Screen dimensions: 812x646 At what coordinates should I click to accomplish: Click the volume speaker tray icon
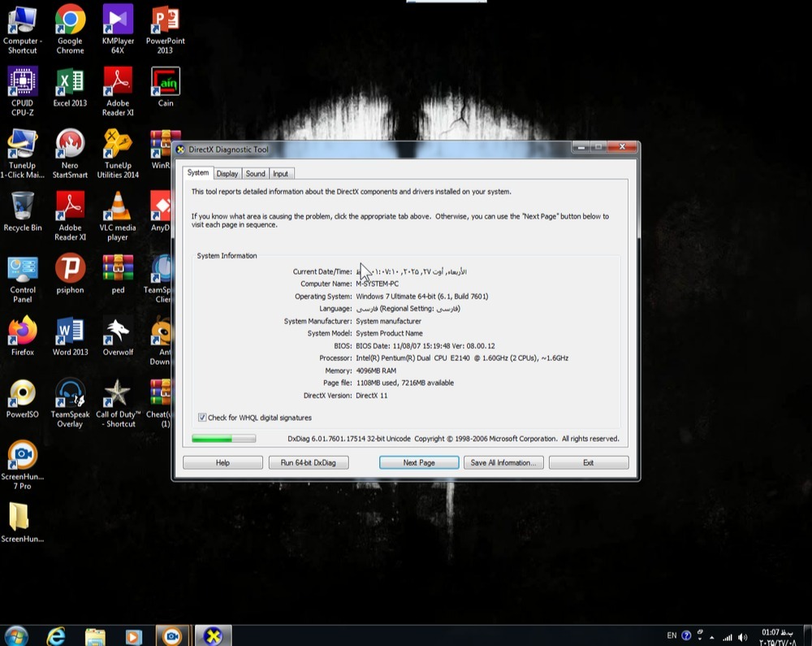pos(743,637)
